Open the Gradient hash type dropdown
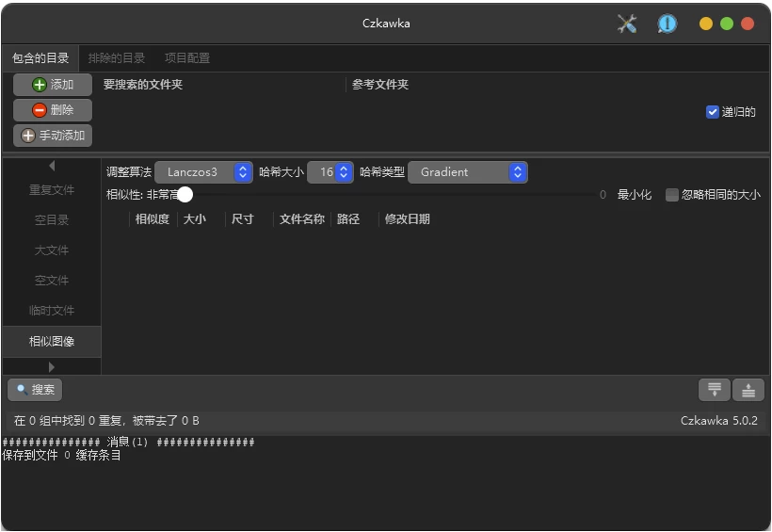The width and height of the screenshot is (772, 532). [467, 172]
